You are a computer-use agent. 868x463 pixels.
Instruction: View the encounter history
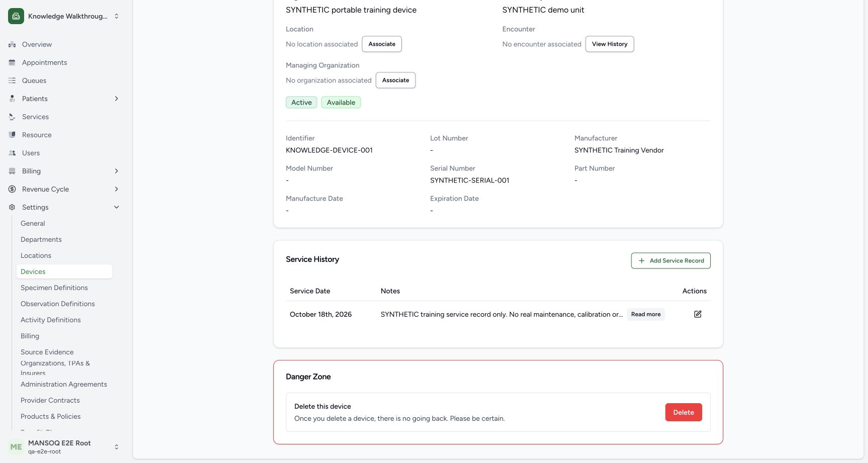pyautogui.click(x=609, y=44)
